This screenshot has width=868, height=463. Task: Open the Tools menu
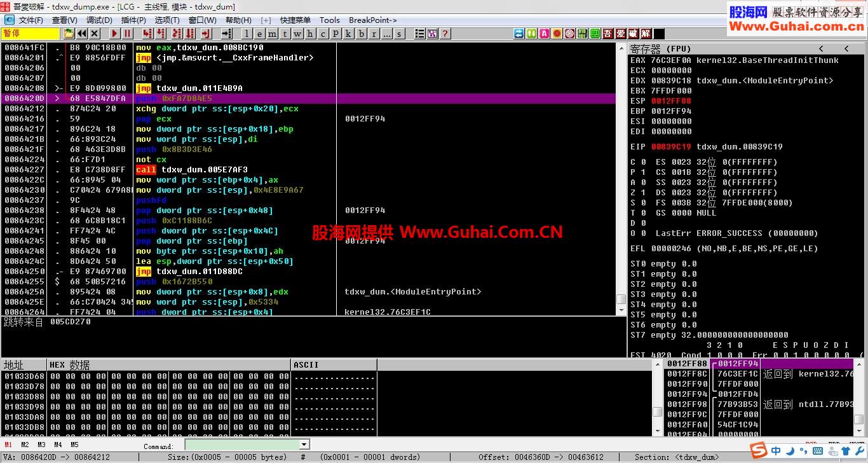point(330,20)
